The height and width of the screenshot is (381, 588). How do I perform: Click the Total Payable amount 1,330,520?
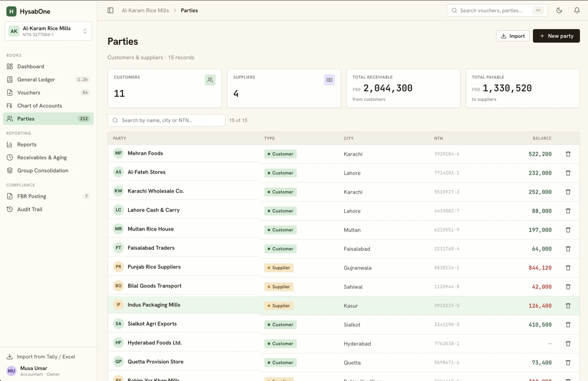[507, 88]
